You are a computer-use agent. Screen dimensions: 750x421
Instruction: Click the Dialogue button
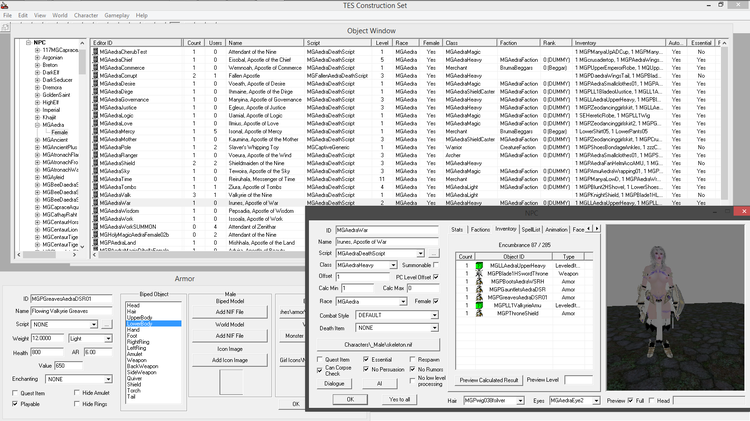pyautogui.click(x=334, y=384)
